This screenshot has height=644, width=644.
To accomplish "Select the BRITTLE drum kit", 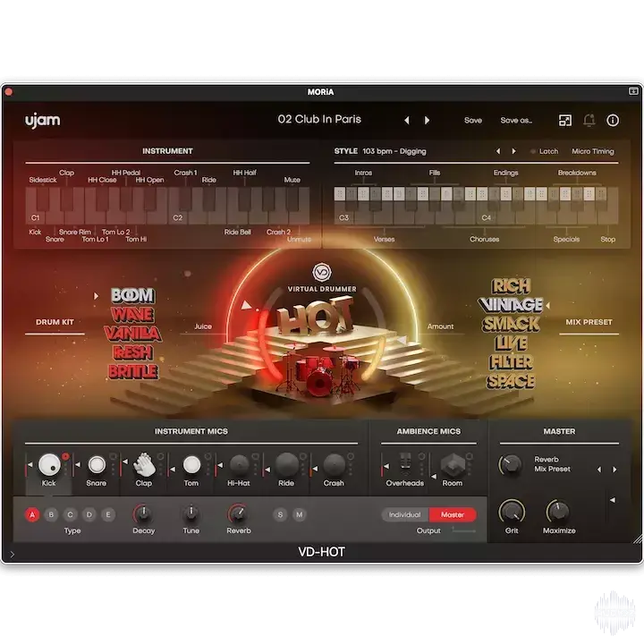I will pyautogui.click(x=133, y=372).
